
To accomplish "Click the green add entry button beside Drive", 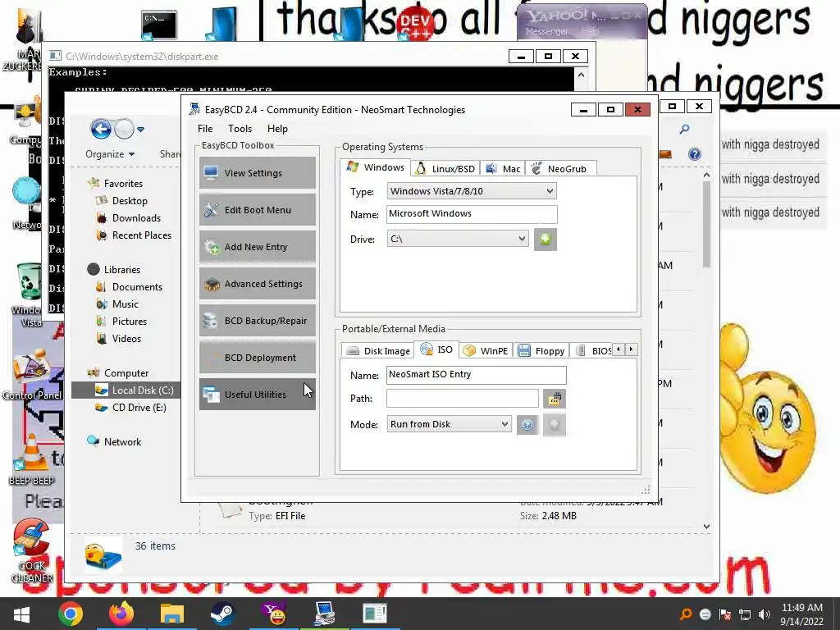I will (546, 239).
